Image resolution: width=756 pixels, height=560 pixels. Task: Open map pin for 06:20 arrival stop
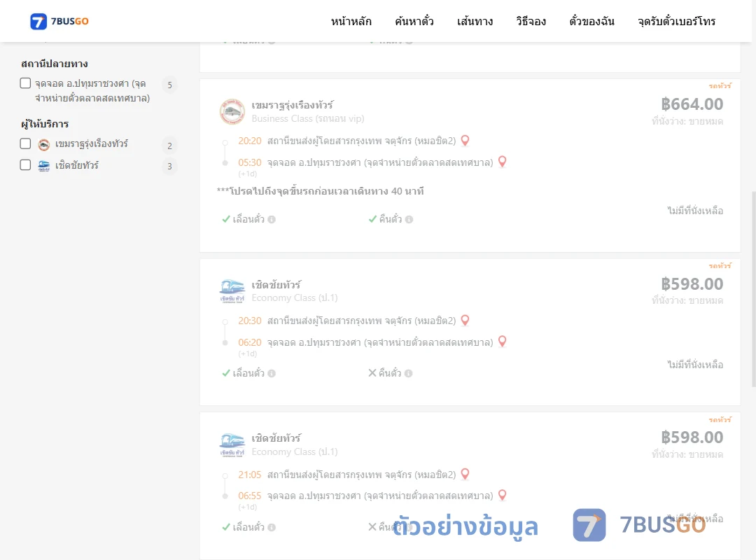[503, 342]
